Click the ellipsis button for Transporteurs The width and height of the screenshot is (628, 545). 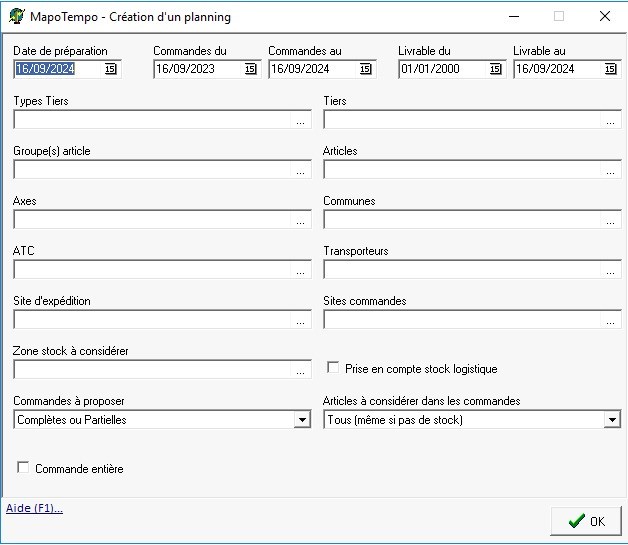click(x=610, y=270)
